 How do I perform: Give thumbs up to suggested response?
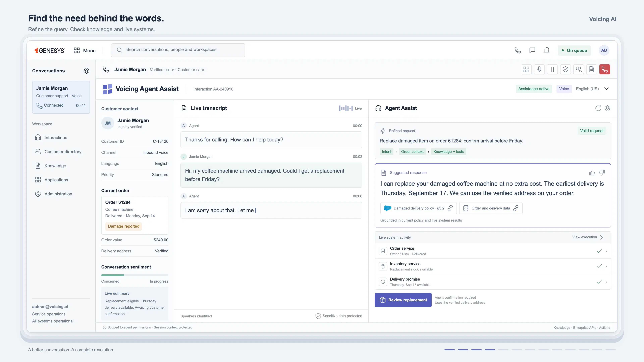(592, 173)
